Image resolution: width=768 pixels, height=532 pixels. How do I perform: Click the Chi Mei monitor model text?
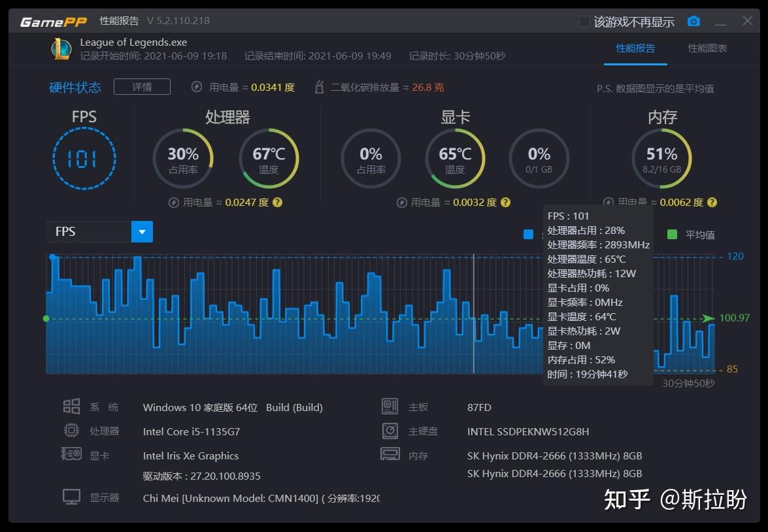point(261,498)
